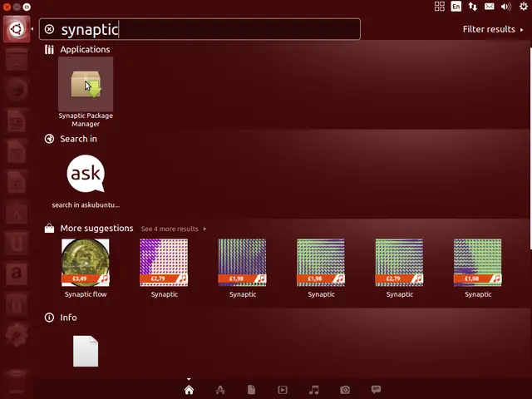
Task: Open the mail messaging indicator
Action: (x=490, y=6)
